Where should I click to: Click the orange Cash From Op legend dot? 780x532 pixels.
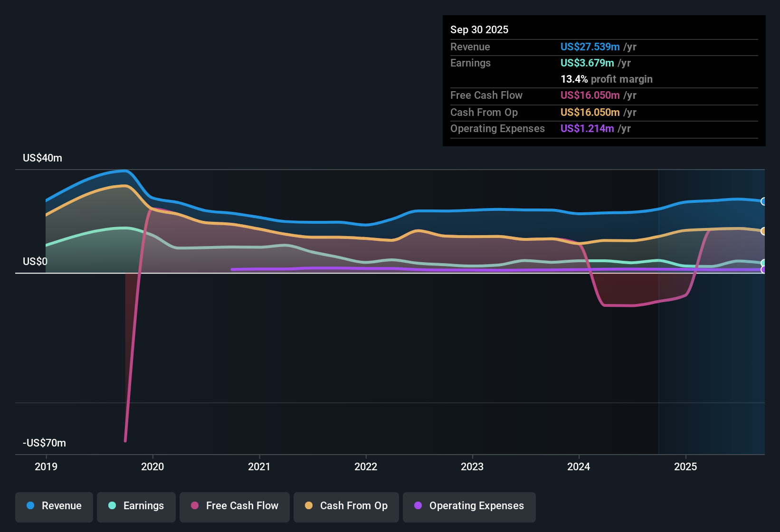(309, 506)
